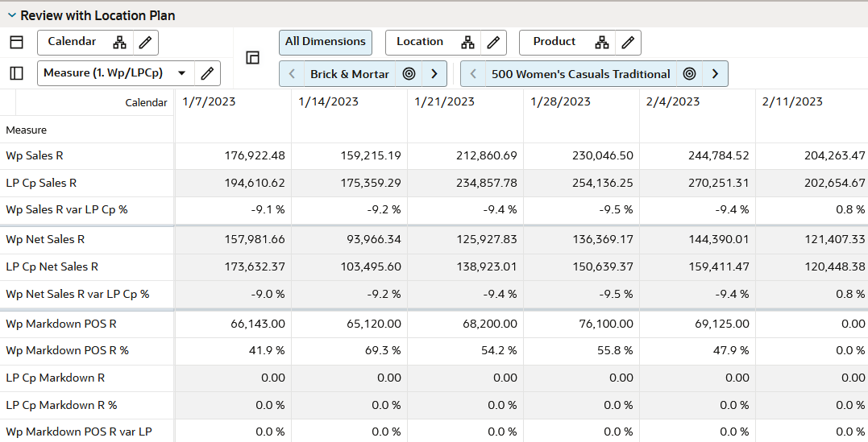Edit Calendar dimension with pencil icon
This screenshot has width=868, height=442.
click(146, 43)
